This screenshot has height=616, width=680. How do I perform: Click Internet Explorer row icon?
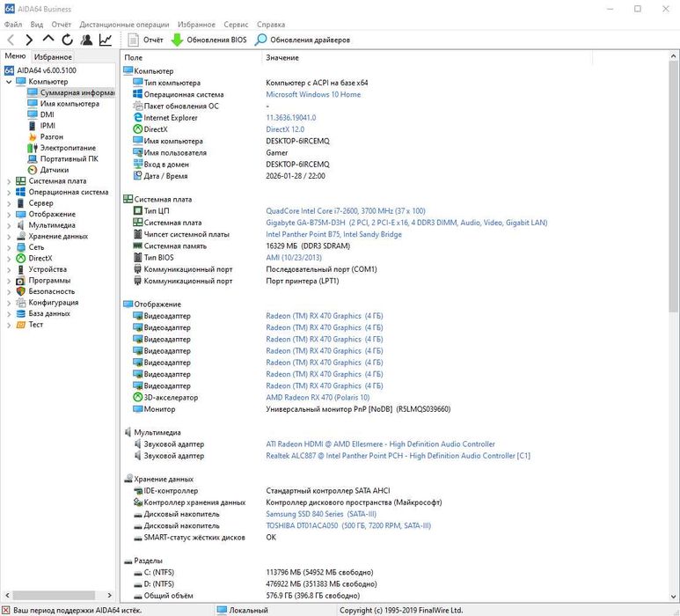point(137,117)
